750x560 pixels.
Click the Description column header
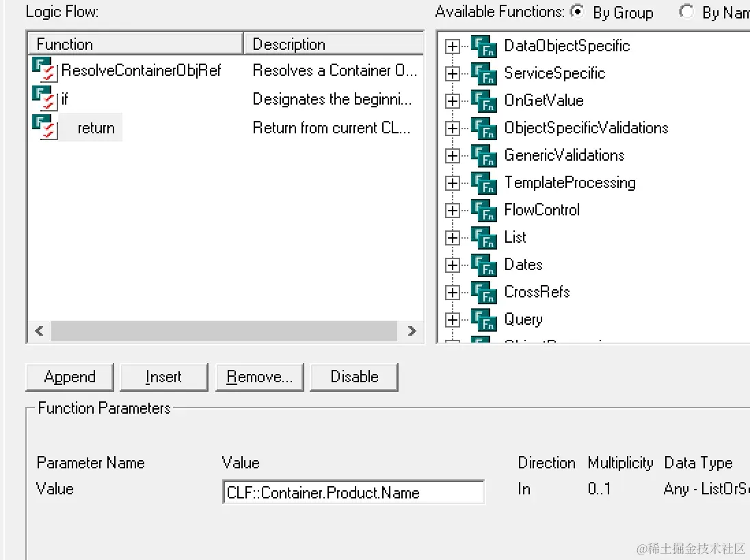(x=334, y=44)
